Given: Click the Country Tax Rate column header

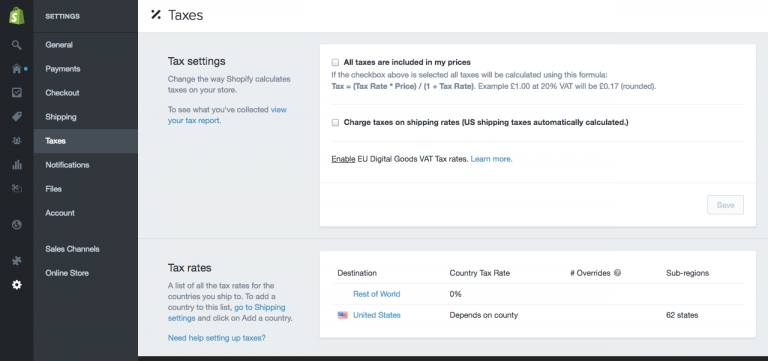Looking at the screenshot, I should point(480,273).
